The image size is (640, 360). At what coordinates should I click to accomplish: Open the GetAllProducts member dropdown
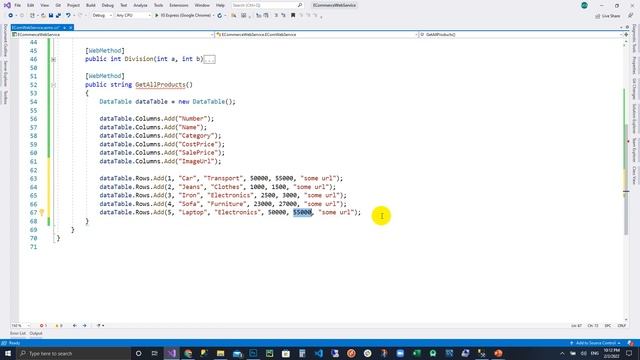pos(521,35)
